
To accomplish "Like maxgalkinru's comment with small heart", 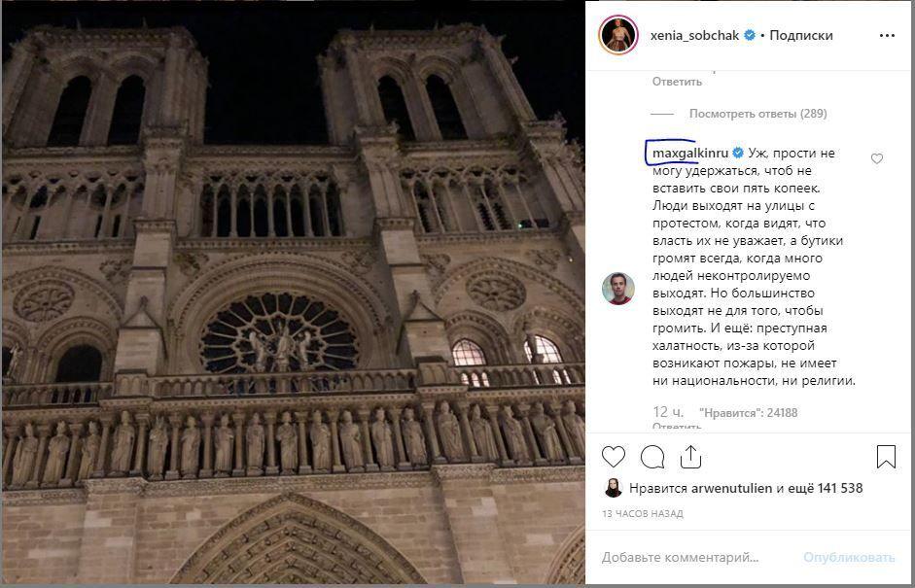I will [x=876, y=158].
